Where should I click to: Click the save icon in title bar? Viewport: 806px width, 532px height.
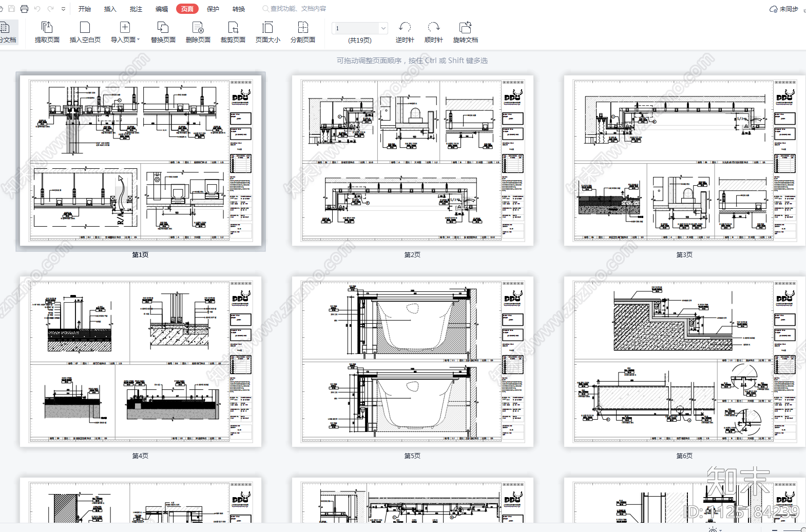[11, 9]
